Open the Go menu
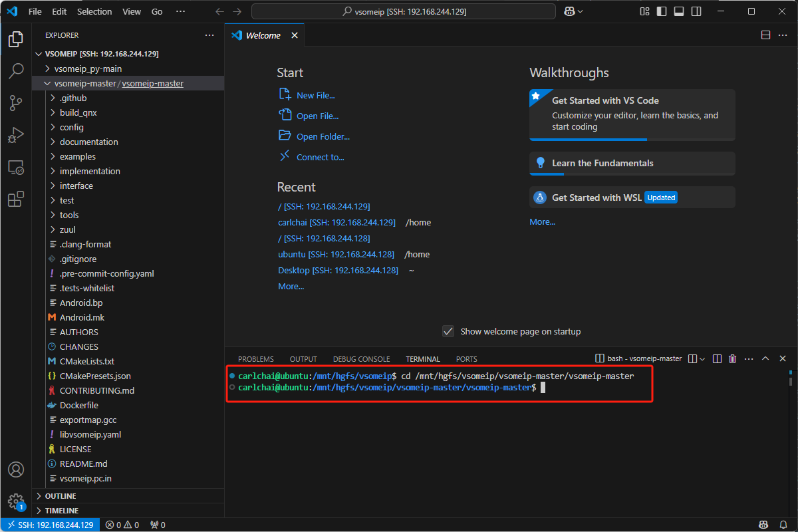The image size is (798, 532). coord(157,11)
